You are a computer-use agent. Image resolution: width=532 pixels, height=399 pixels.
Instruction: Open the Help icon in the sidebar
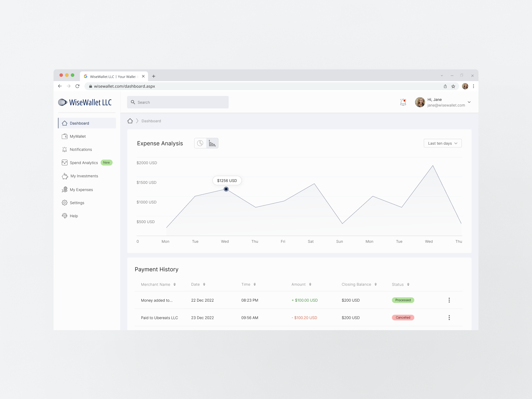65,216
